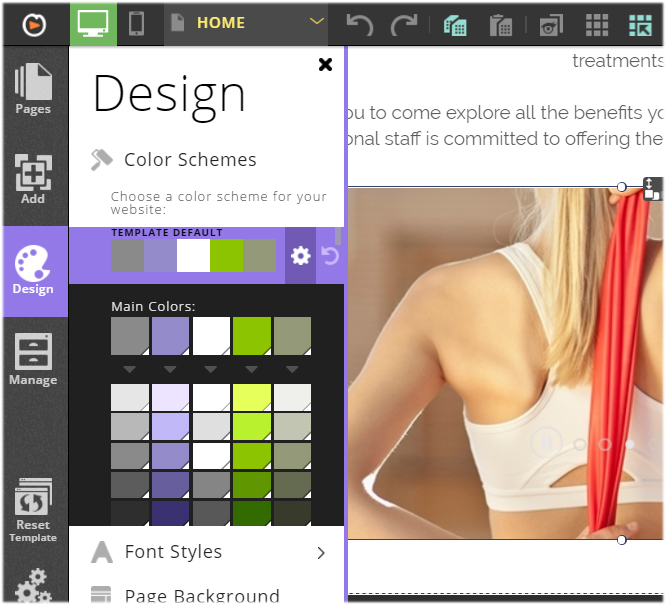This screenshot has width=666, height=605.
Task: Pick the white main color swatch
Action: coord(211,336)
